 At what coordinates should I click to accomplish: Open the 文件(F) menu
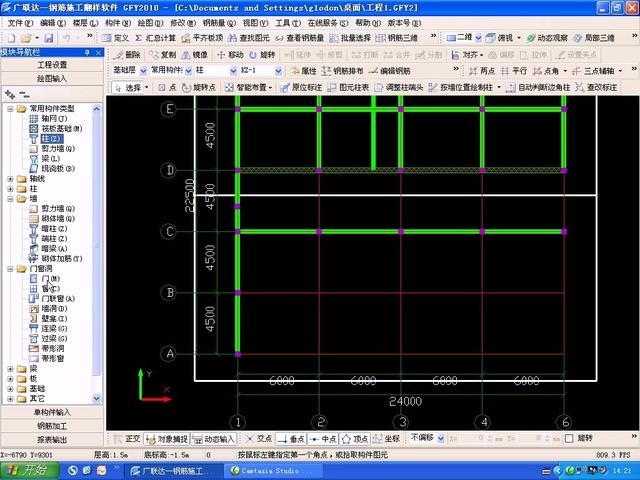(20, 23)
